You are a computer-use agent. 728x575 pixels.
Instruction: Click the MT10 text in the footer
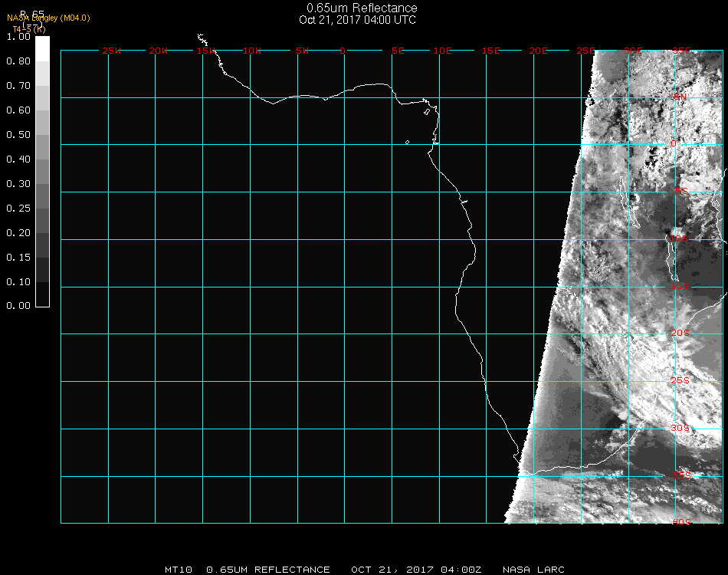[x=179, y=570]
